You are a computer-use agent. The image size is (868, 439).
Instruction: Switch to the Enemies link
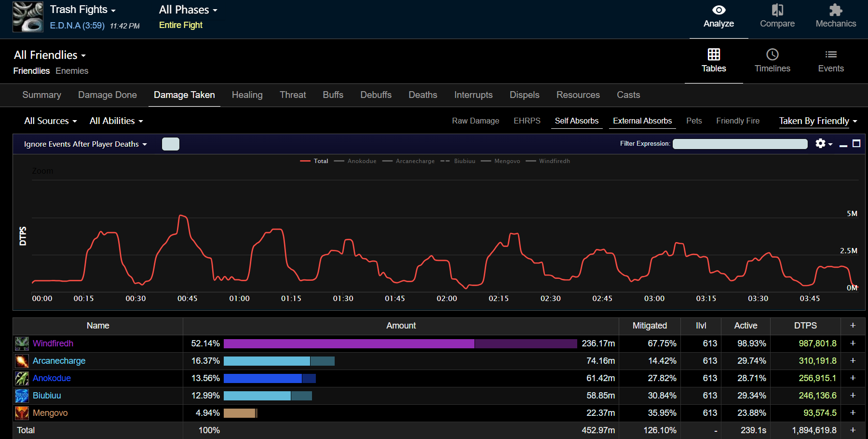pyautogui.click(x=72, y=71)
